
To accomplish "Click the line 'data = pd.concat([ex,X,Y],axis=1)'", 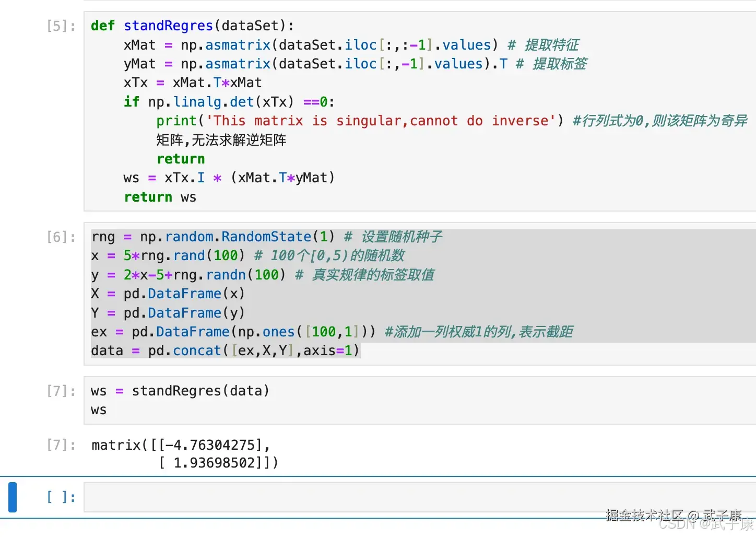I will point(226,351).
